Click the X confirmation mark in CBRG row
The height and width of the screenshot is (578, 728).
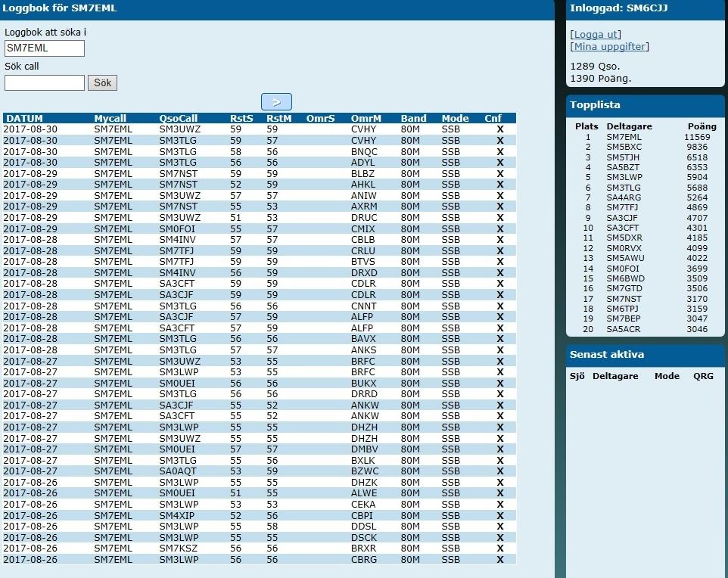coord(499,560)
